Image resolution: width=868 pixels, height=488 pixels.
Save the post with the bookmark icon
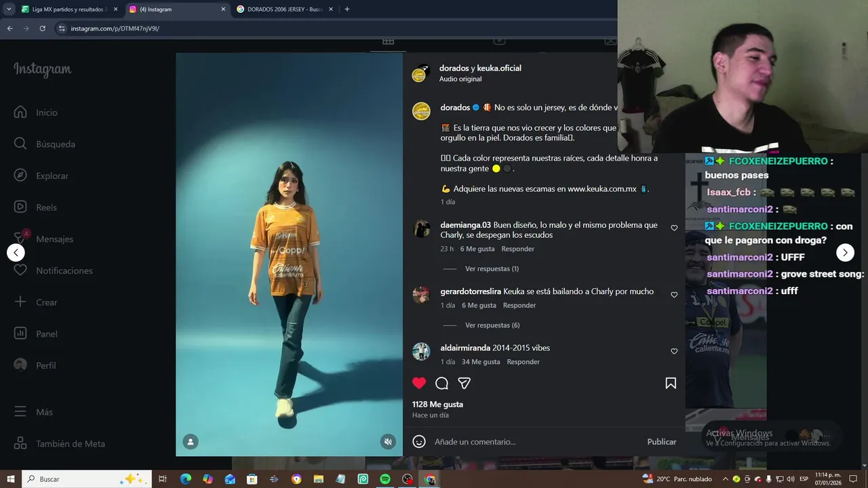(671, 384)
